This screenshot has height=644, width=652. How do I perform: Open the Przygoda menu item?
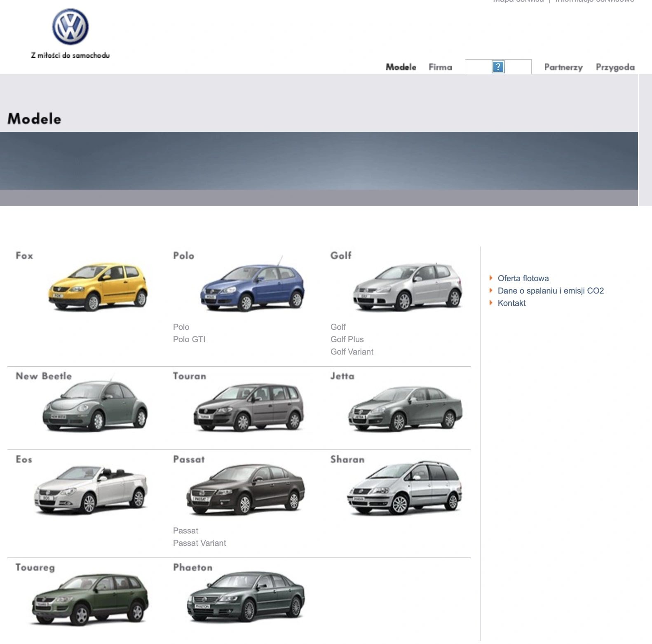tap(615, 67)
